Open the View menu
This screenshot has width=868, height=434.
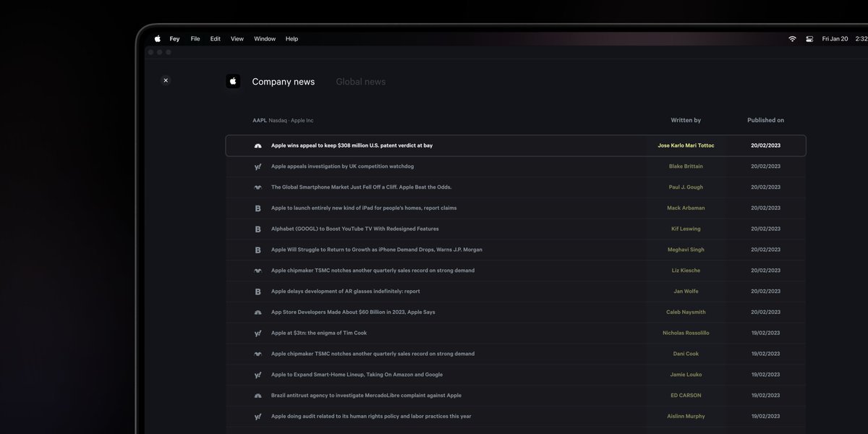pos(237,39)
